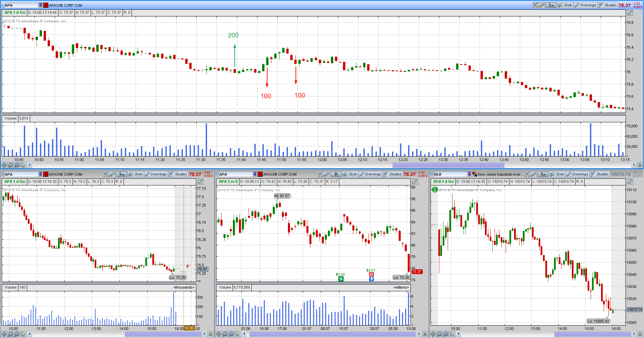Screen dimensions: 644x338
Task: Expand the symbol dropdown on the APA 5m chart
Action: (41, 174)
